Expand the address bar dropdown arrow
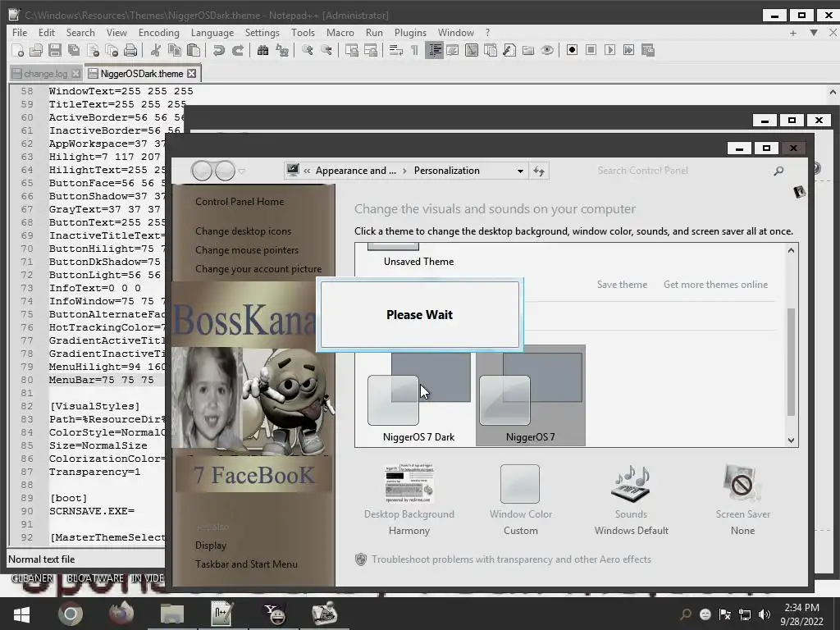 [520, 171]
